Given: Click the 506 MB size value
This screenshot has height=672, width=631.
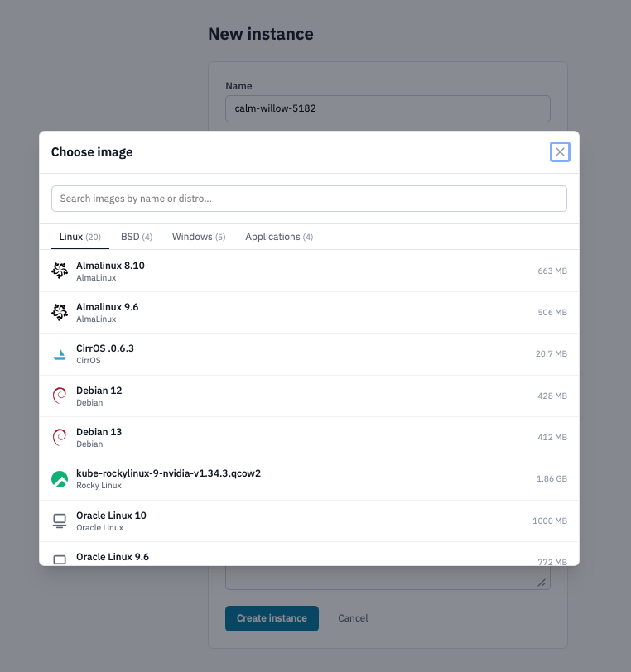Looking at the screenshot, I should 552,313.
